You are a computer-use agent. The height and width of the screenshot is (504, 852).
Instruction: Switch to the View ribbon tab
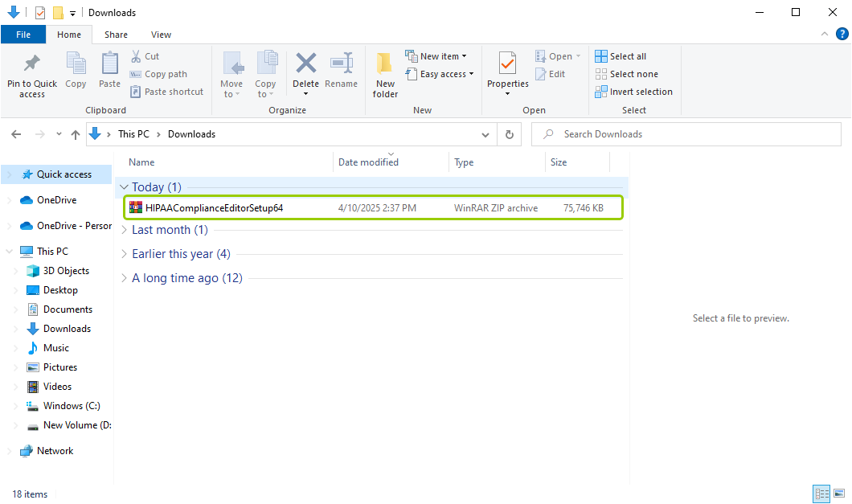[x=161, y=35]
